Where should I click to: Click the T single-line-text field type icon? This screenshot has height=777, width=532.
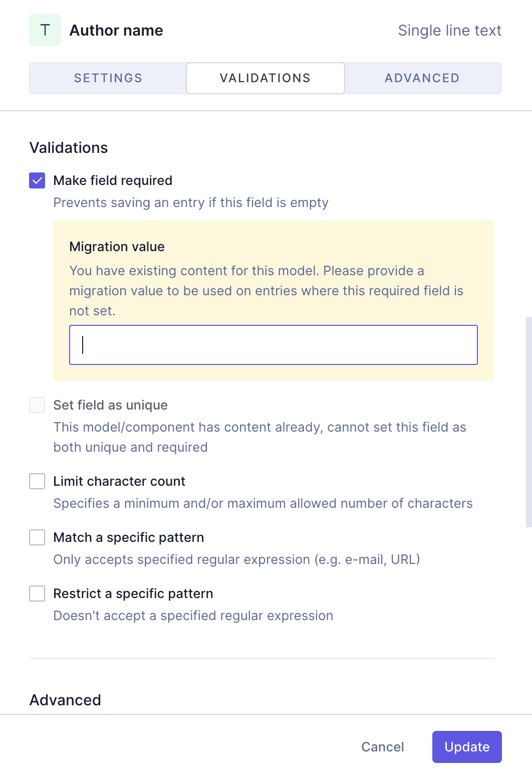tap(45, 30)
